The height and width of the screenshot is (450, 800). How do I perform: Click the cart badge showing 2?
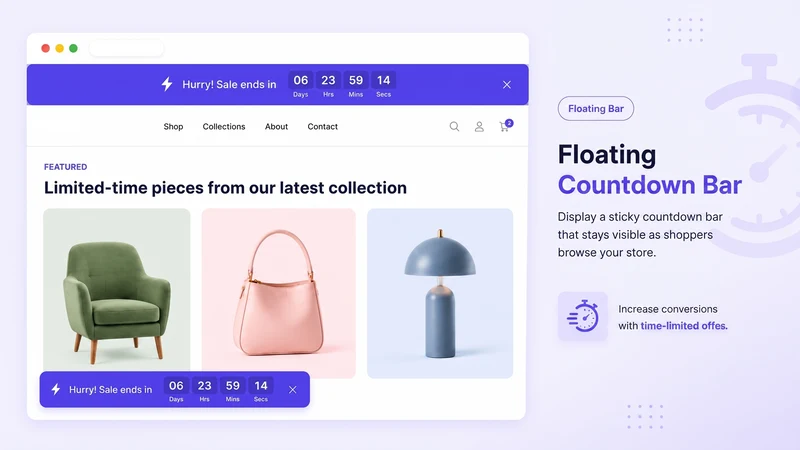click(509, 123)
